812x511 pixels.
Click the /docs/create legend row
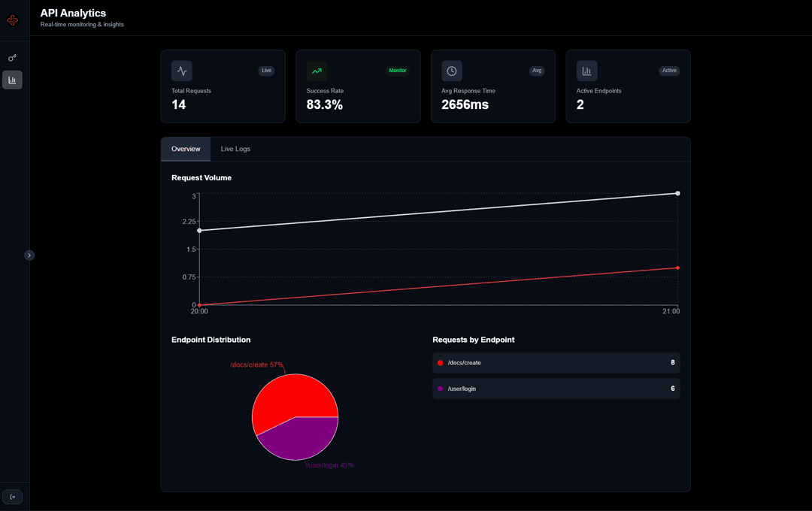coord(556,362)
